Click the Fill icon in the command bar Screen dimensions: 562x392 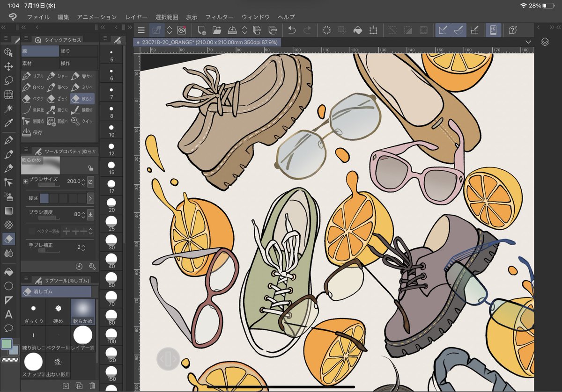[x=357, y=30]
